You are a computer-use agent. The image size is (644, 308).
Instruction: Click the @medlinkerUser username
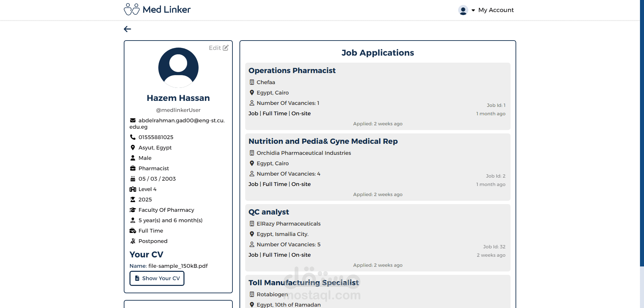click(x=178, y=110)
